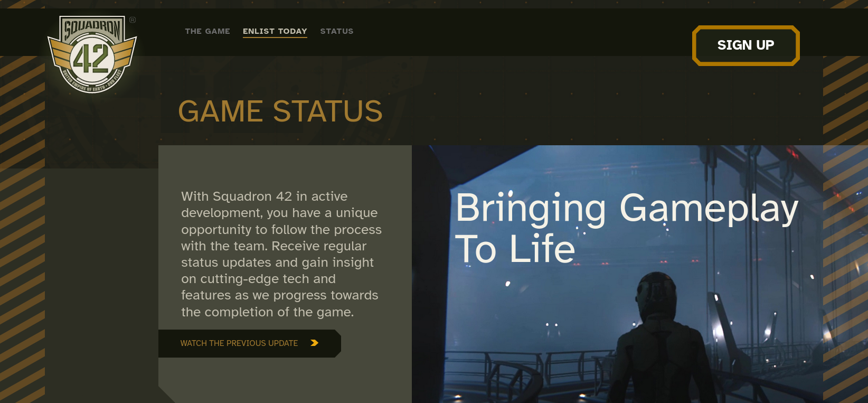Click the registered trademark symbol by the logo
This screenshot has height=403, width=868.
[133, 20]
